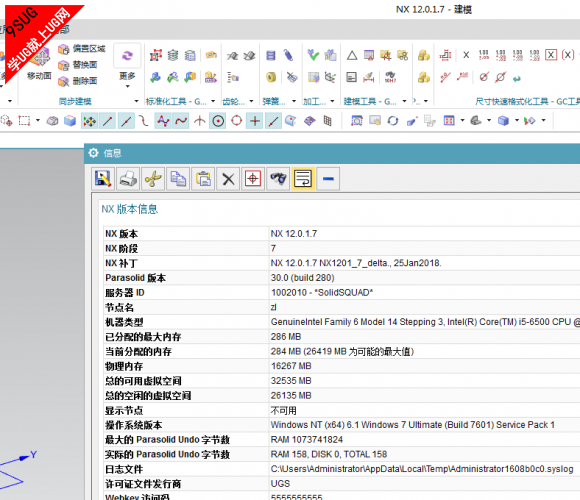Open the selection rectangle dropdown arrow
580x500 pixels.
pyautogui.click(x=38, y=120)
